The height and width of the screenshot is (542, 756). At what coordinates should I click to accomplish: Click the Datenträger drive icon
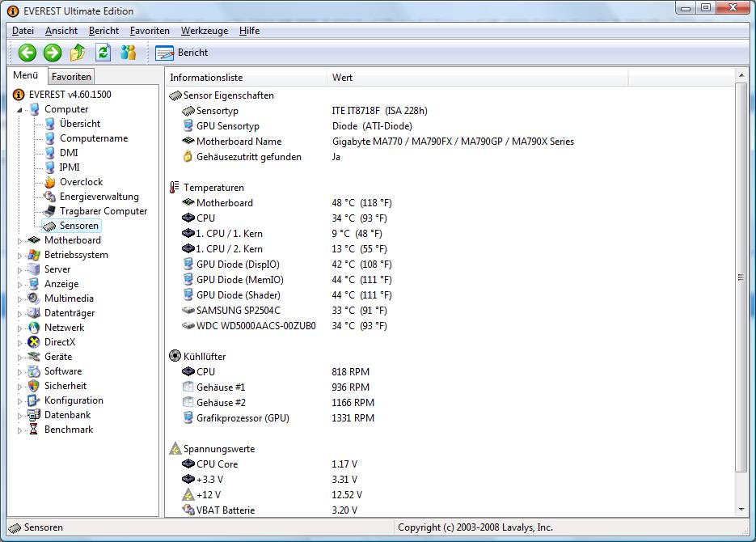click(x=34, y=313)
